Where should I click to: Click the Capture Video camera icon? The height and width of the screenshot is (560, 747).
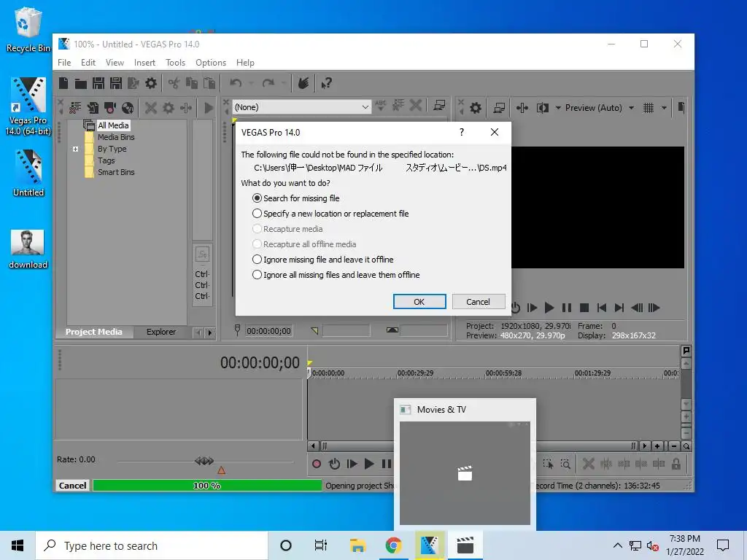110,108
